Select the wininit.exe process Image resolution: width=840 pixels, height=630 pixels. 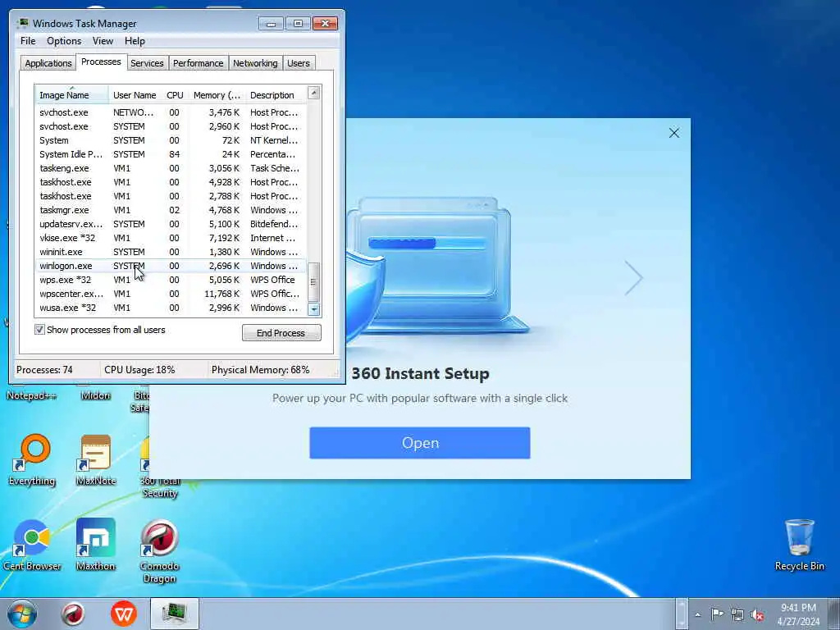pos(171,252)
